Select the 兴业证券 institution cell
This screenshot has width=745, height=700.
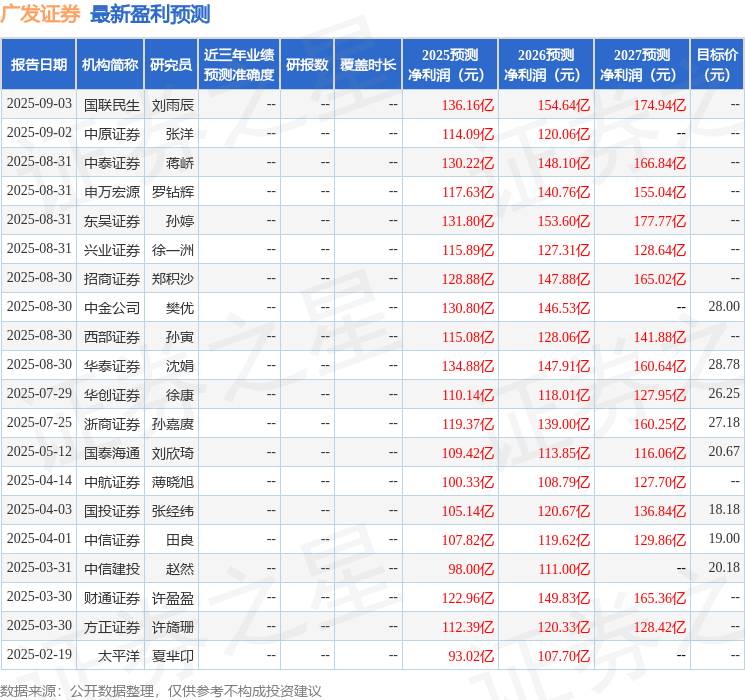click(x=112, y=250)
